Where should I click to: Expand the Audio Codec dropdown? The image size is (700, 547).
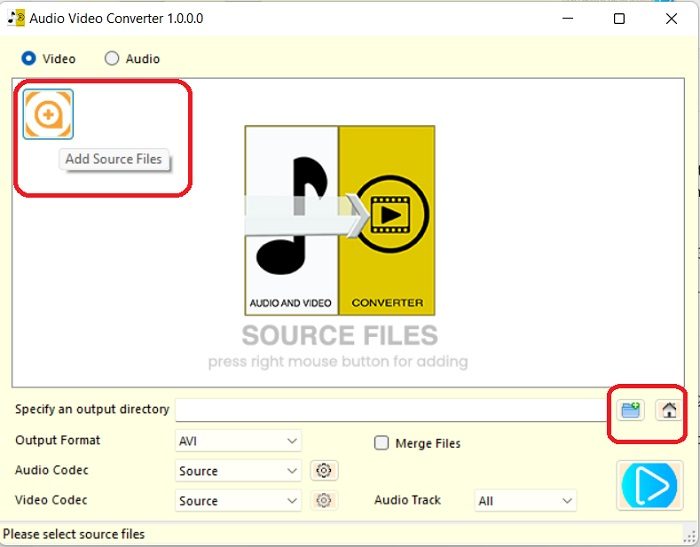tap(238, 471)
